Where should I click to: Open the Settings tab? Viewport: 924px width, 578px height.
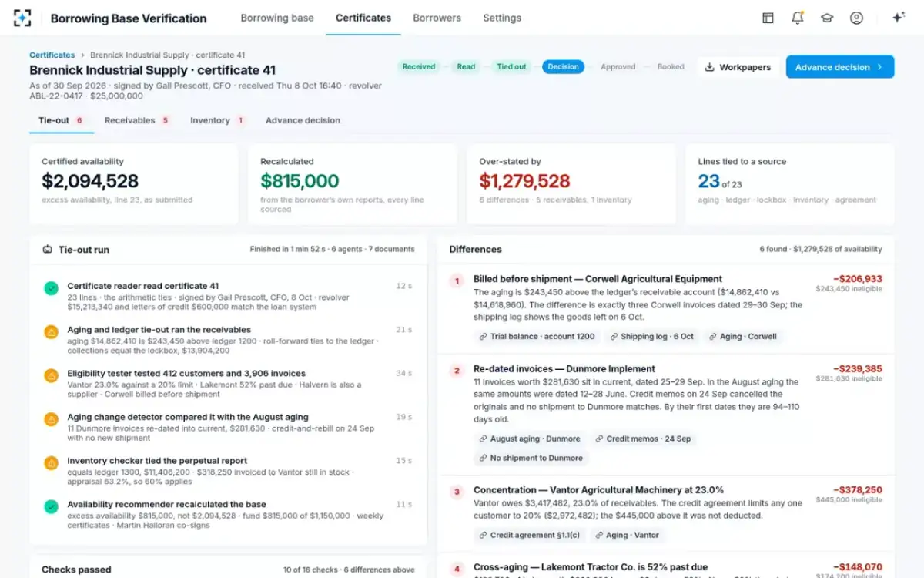[x=502, y=18]
